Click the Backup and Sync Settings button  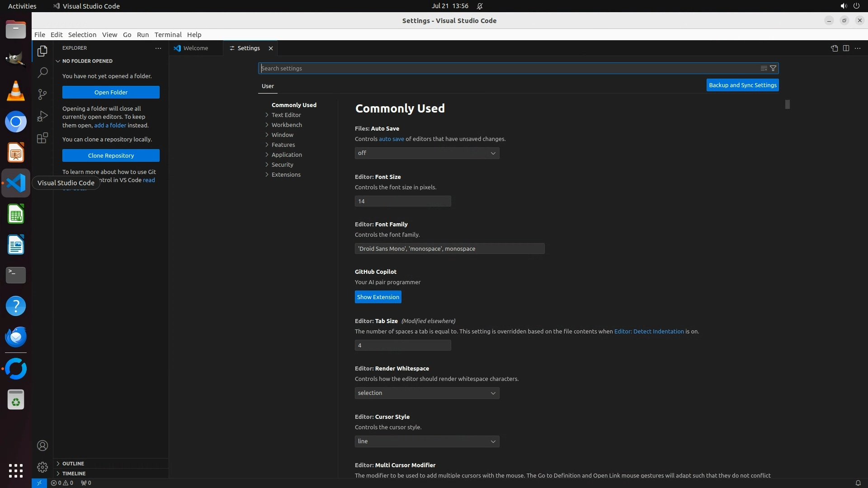[742, 85]
